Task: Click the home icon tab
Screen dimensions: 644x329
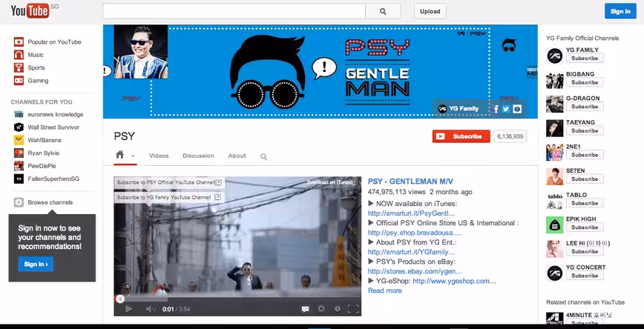Action: (x=120, y=155)
